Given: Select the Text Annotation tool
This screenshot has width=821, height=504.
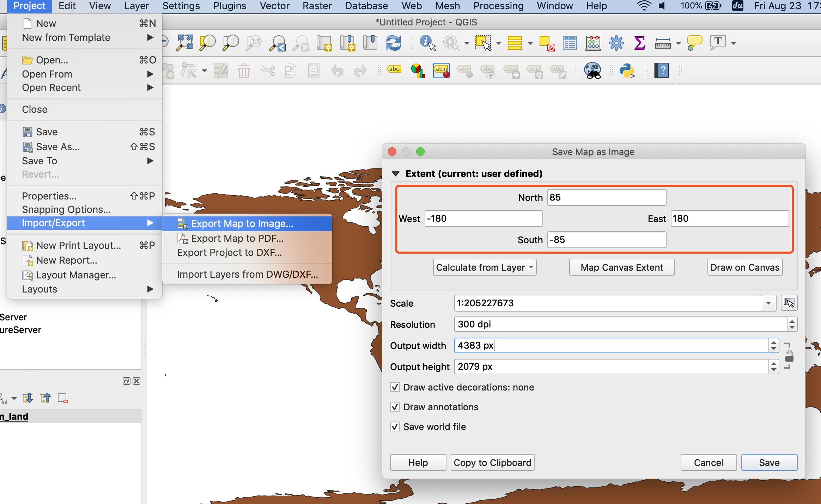Looking at the screenshot, I should pyautogui.click(x=718, y=43).
